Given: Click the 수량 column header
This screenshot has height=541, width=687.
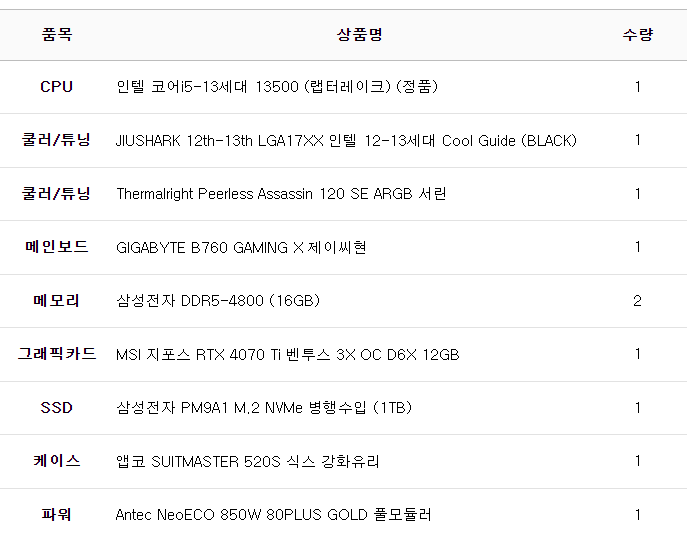Looking at the screenshot, I should click(x=637, y=35).
